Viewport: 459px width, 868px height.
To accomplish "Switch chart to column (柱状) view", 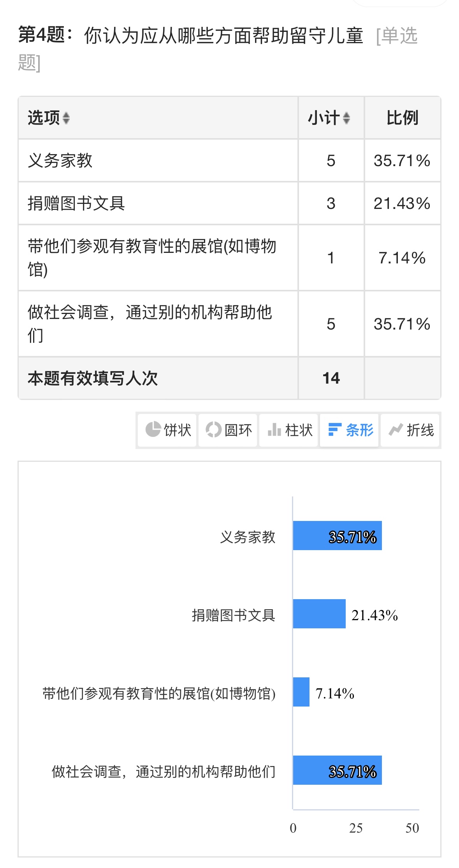I will point(289,430).
